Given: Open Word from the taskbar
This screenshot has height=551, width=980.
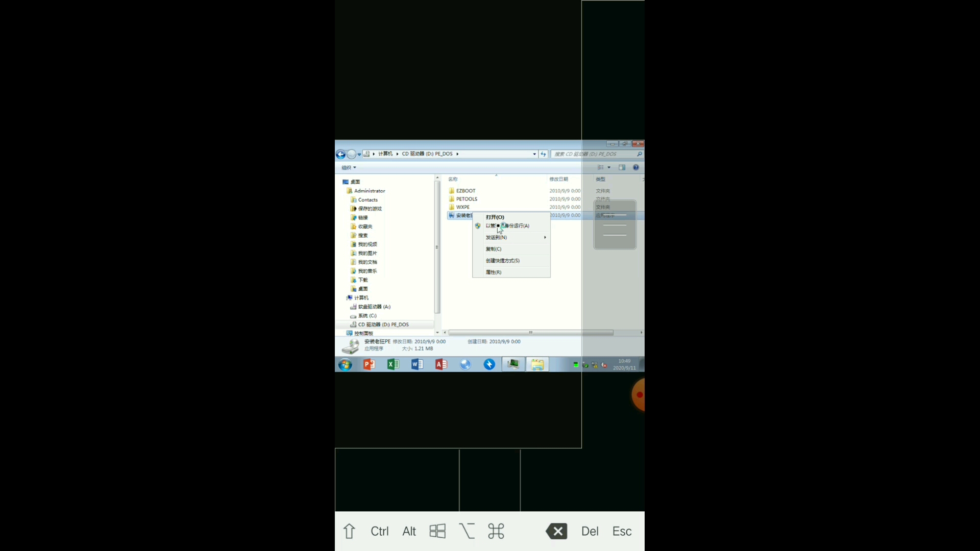Looking at the screenshot, I should [x=417, y=364].
